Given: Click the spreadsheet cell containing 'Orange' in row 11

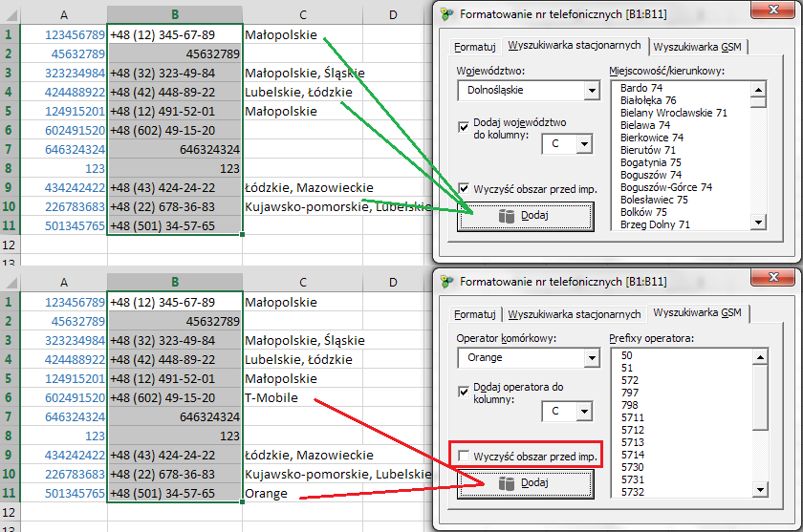Looking at the screenshot, I should point(303,493).
